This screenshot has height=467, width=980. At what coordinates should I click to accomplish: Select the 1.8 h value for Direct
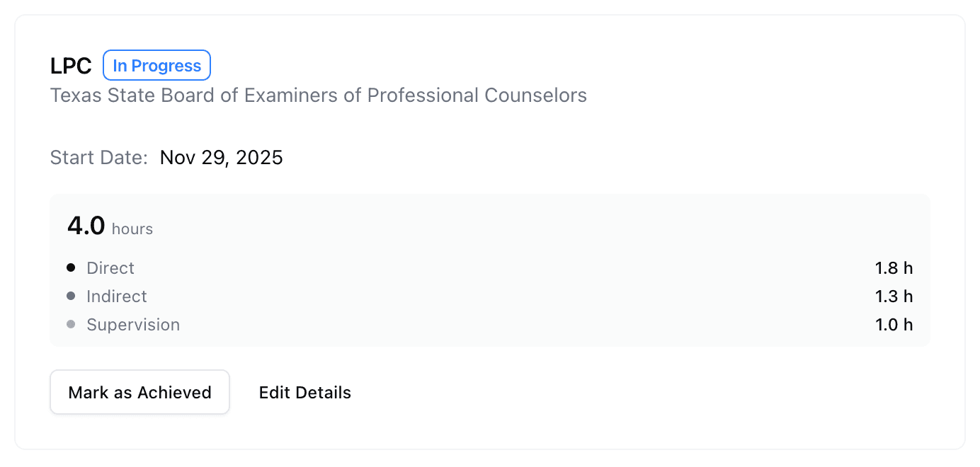coord(894,268)
